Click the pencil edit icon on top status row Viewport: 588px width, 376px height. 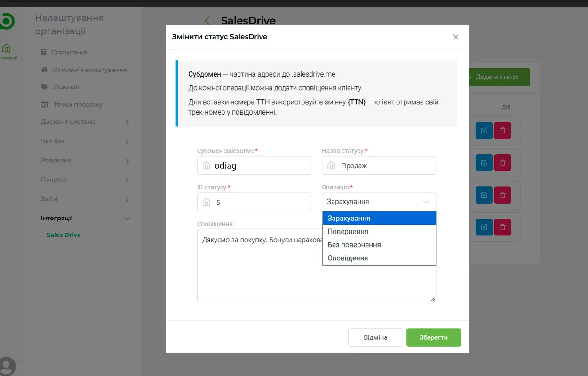pos(484,130)
